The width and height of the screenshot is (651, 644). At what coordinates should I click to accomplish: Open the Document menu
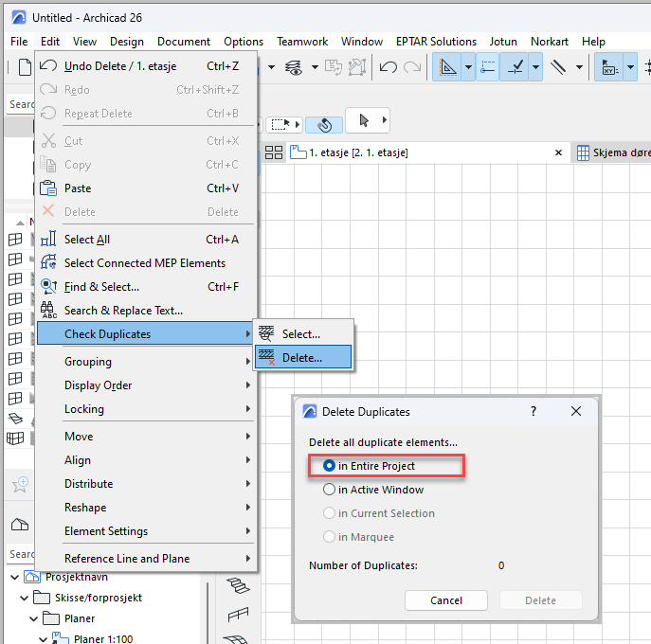(x=184, y=42)
